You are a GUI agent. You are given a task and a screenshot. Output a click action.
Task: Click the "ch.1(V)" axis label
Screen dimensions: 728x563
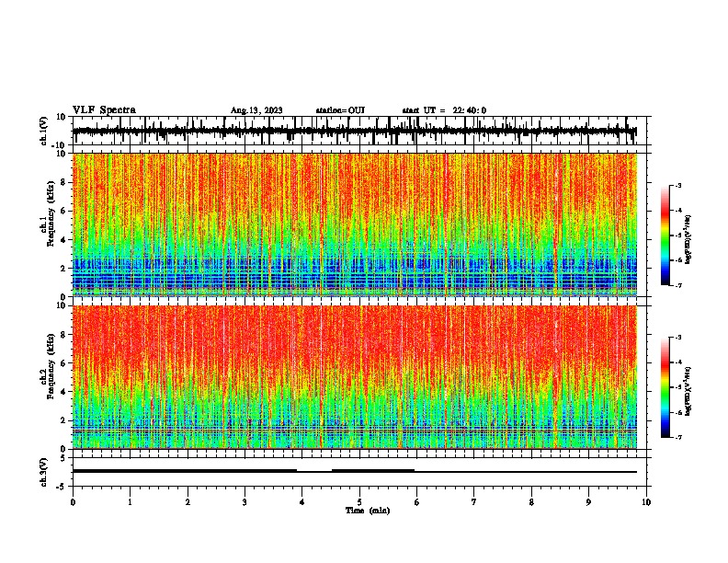tap(44, 131)
